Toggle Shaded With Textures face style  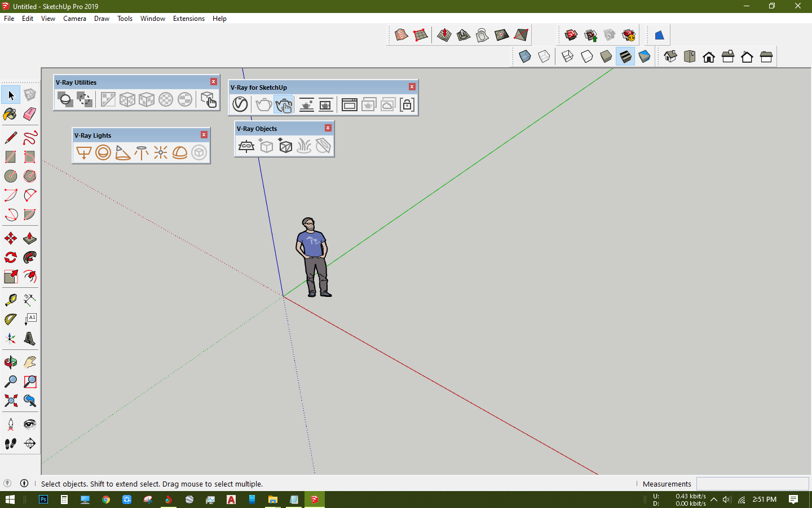click(x=625, y=56)
